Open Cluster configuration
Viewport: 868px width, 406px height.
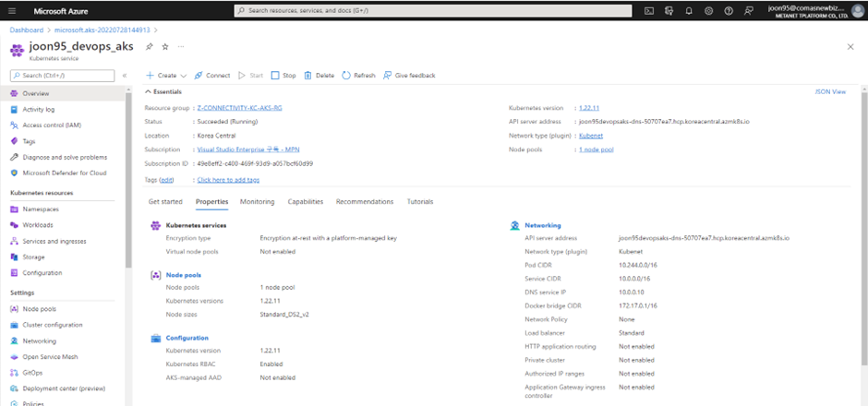pos(52,325)
